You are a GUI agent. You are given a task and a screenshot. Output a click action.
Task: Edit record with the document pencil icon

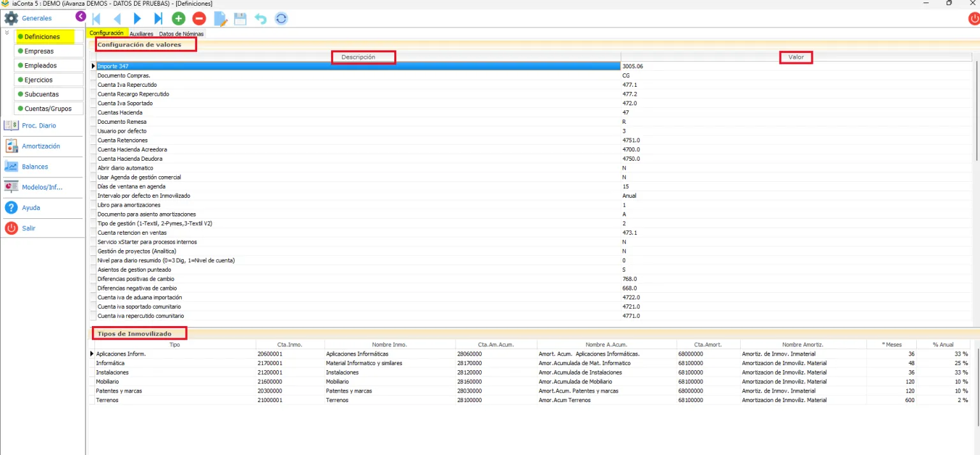coord(220,19)
